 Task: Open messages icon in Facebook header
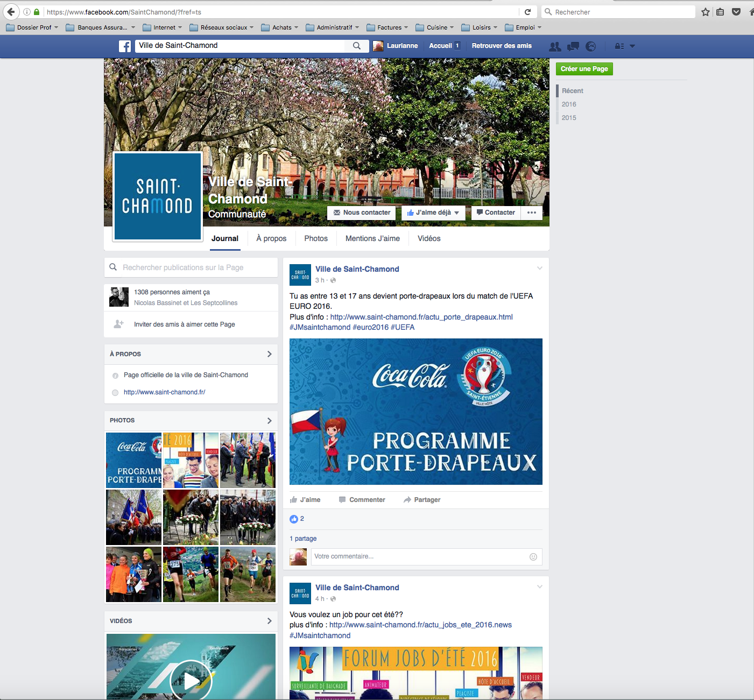click(x=573, y=46)
